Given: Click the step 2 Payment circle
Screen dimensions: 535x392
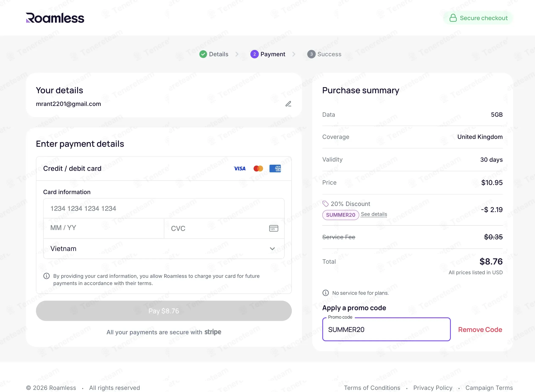Looking at the screenshot, I should point(254,54).
